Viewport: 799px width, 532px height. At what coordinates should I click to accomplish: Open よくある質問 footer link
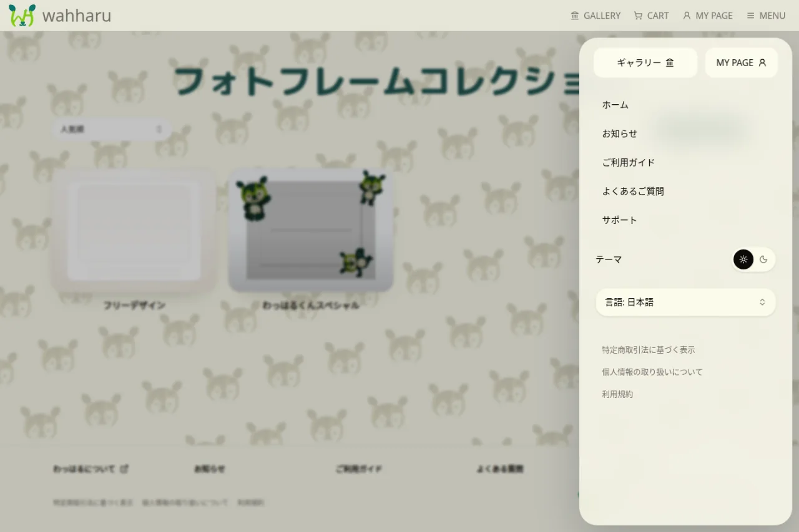[500, 469]
